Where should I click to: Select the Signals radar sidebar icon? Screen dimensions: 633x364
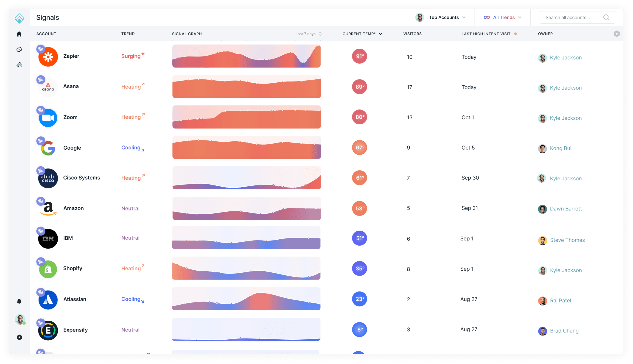pos(19,65)
